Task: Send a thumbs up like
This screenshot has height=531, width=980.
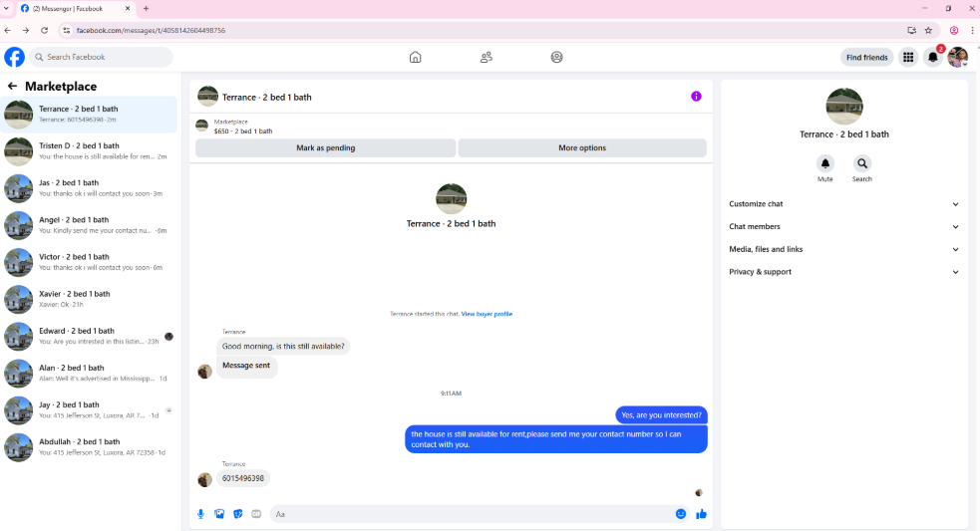Action: [x=701, y=514]
